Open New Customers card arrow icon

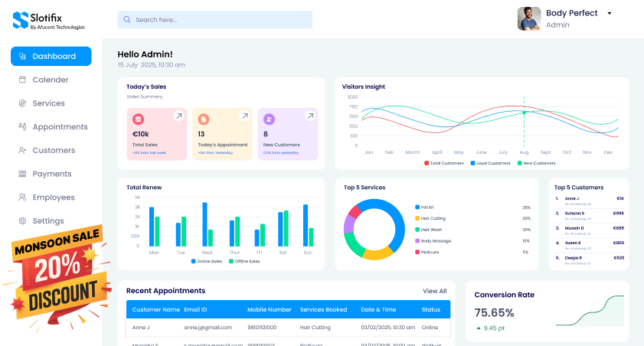(310, 116)
